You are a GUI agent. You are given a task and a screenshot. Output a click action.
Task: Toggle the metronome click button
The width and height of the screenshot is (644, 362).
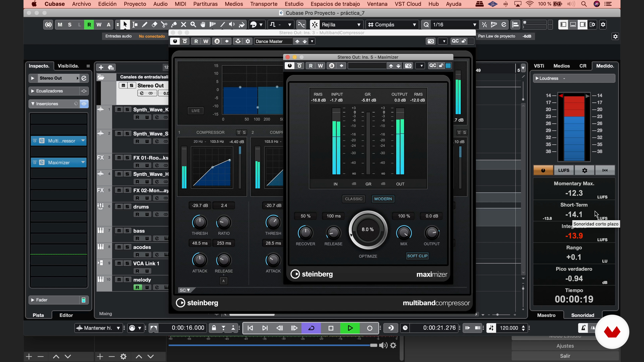[583, 328]
